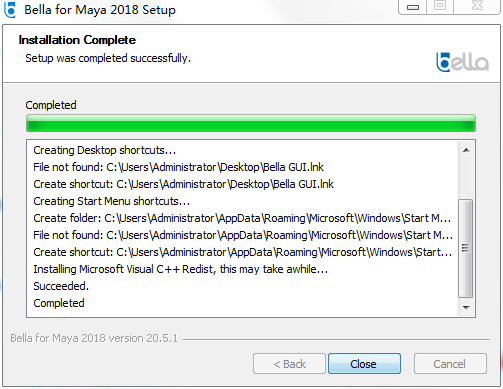Click the Bella icon in title bar
The height and width of the screenshot is (389, 503).
10,9
